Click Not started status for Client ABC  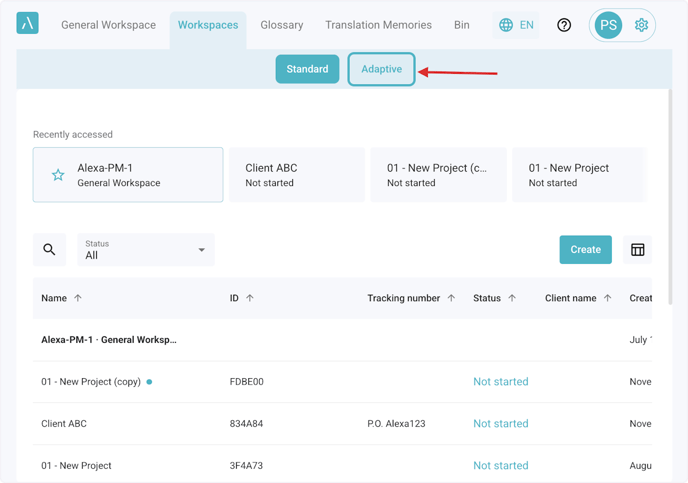(x=500, y=424)
